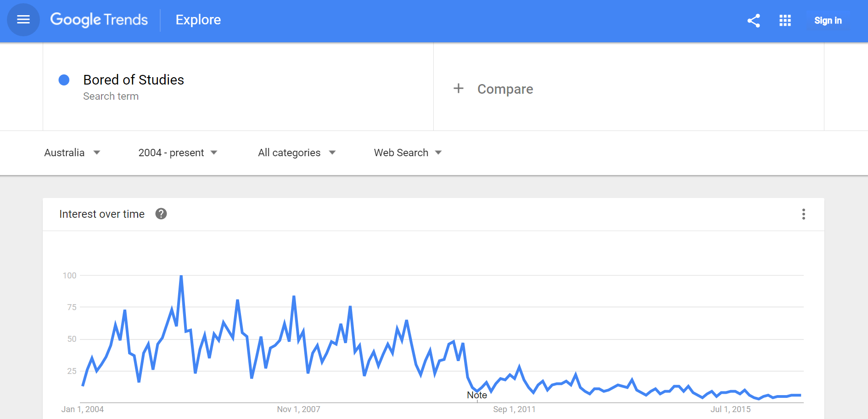Click the Explore page label

tap(198, 20)
